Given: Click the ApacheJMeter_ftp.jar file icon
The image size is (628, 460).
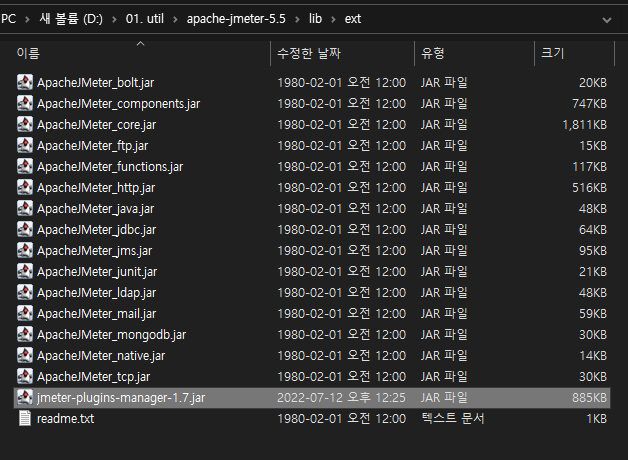Looking at the screenshot, I should pyautogui.click(x=25, y=145).
